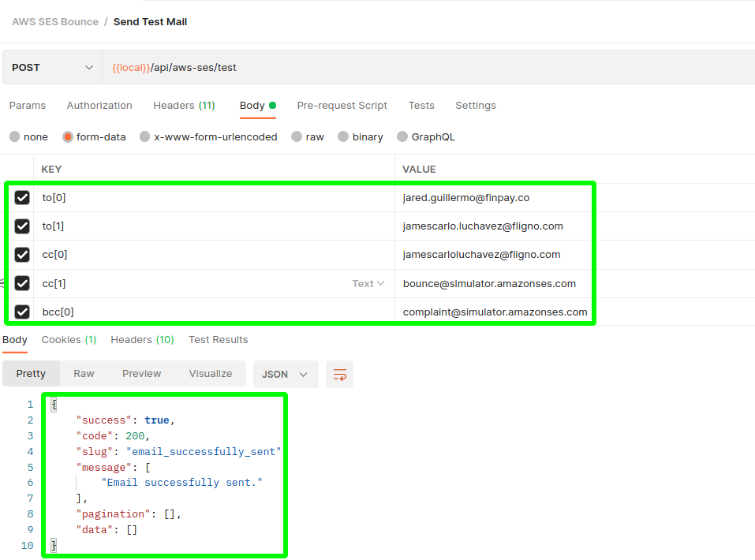The height and width of the screenshot is (560, 755).
Task: Switch to Visualize response view
Action: point(211,374)
